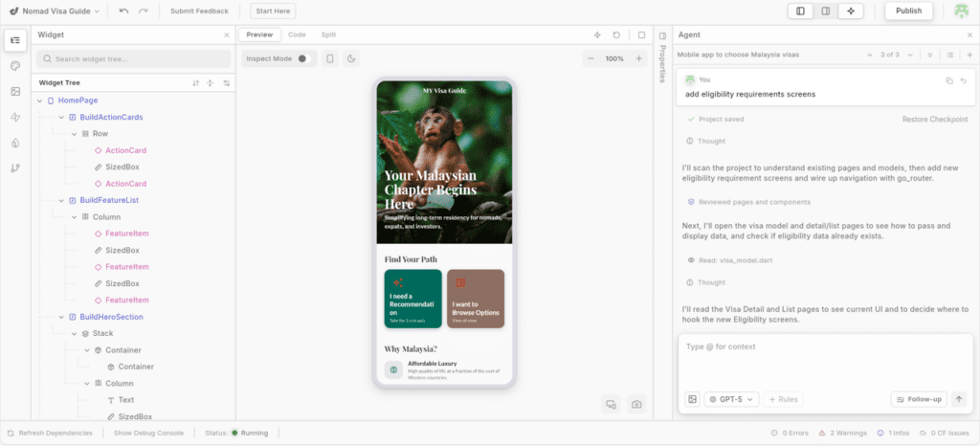
Task: Open the Properties side panel icon
Action: [x=663, y=35]
